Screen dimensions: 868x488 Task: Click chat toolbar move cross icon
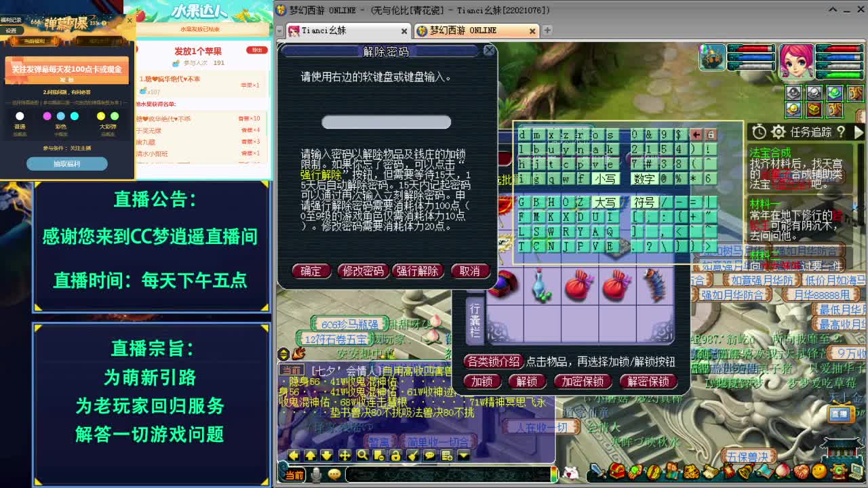(x=344, y=455)
